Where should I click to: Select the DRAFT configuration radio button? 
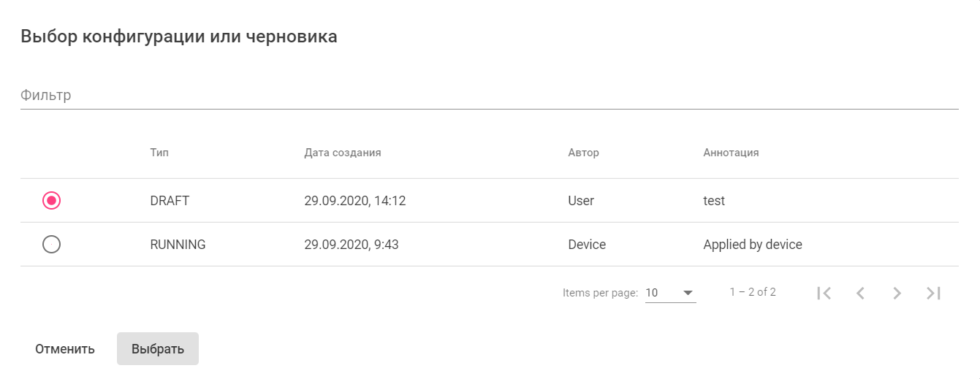pyautogui.click(x=51, y=201)
